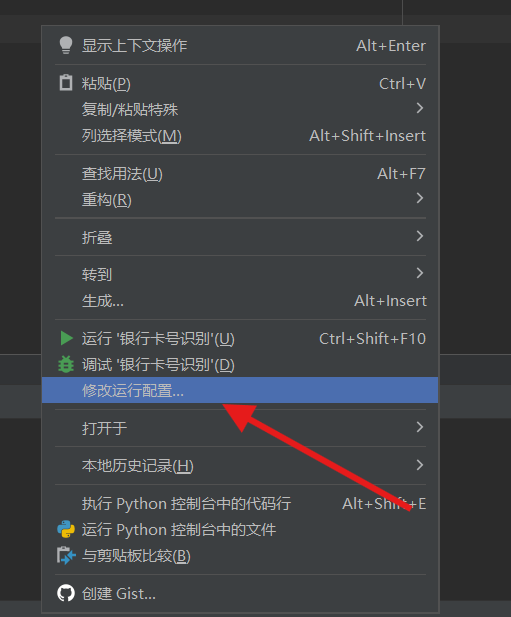
Task: Run '银行卡号识别' from the menu
Action: (x=240, y=338)
